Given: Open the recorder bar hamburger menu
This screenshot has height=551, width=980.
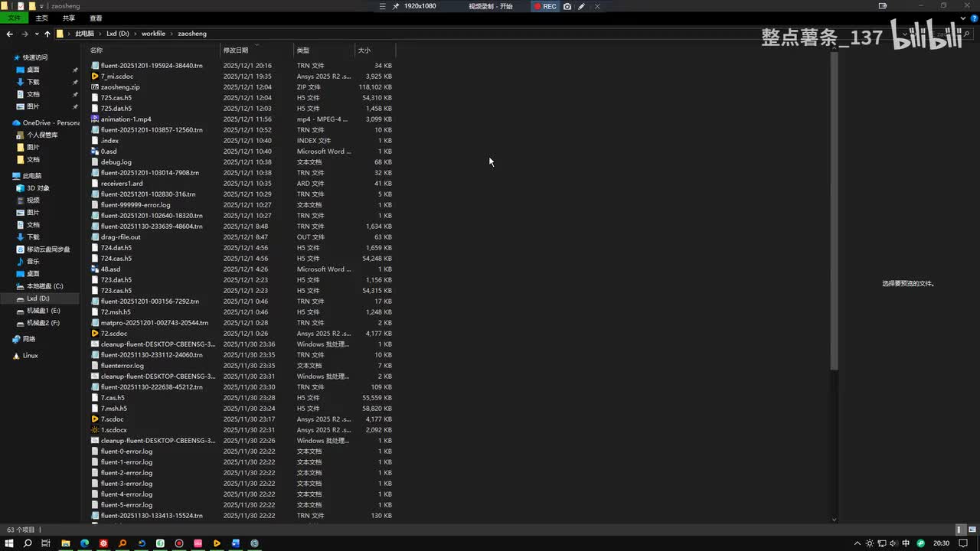Looking at the screenshot, I should 383,6.
